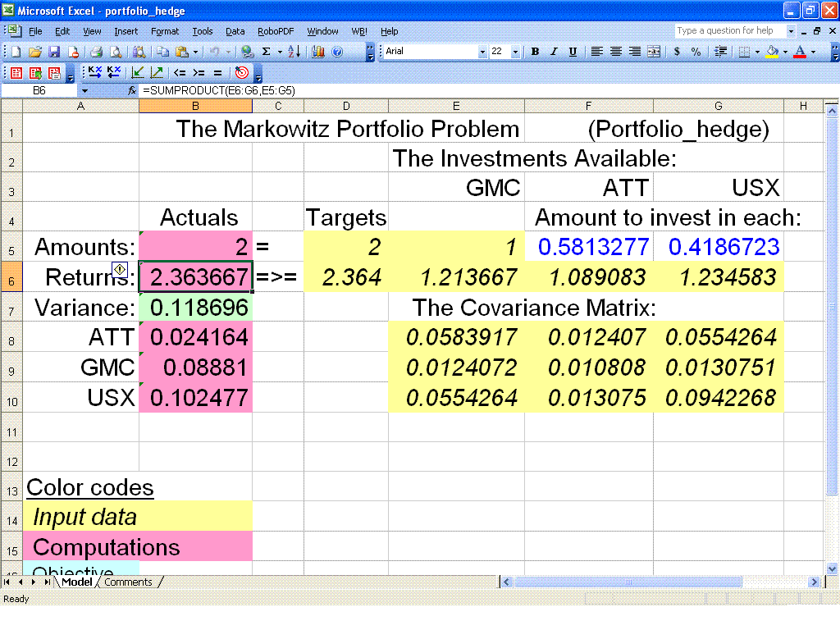The width and height of the screenshot is (840, 630).
Task: Align cell text to the left
Action: 596,52
